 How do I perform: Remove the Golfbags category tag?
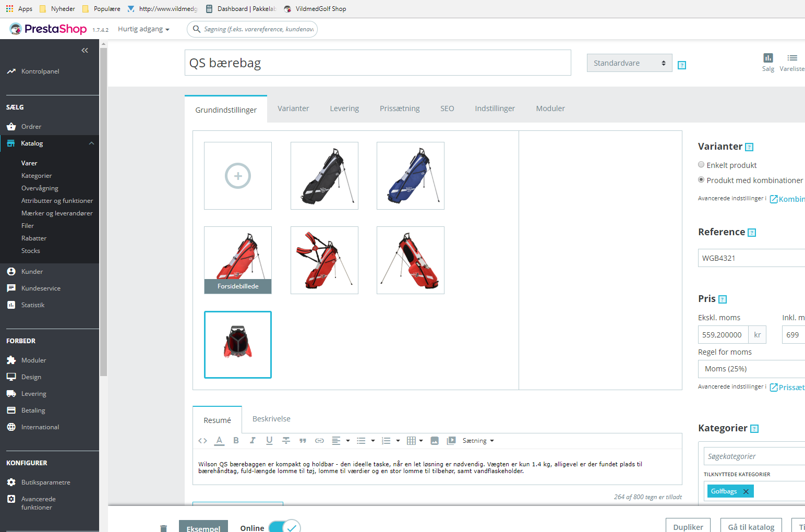746,491
